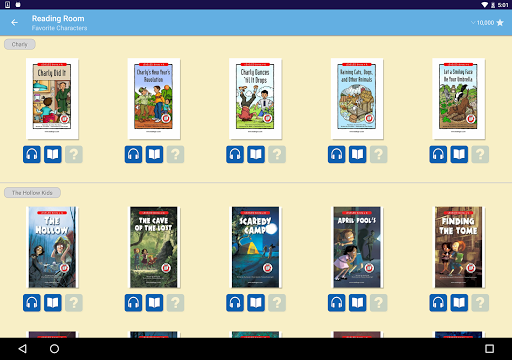Open the read book icon under Charly's New Year's Resolution
Image resolution: width=512 pixels, height=360 pixels.
click(154, 154)
